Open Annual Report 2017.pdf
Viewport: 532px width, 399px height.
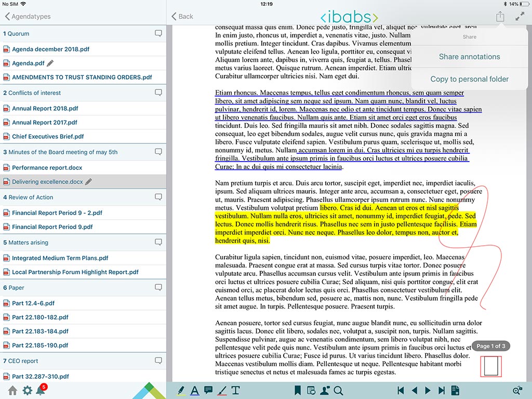point(83,123)
